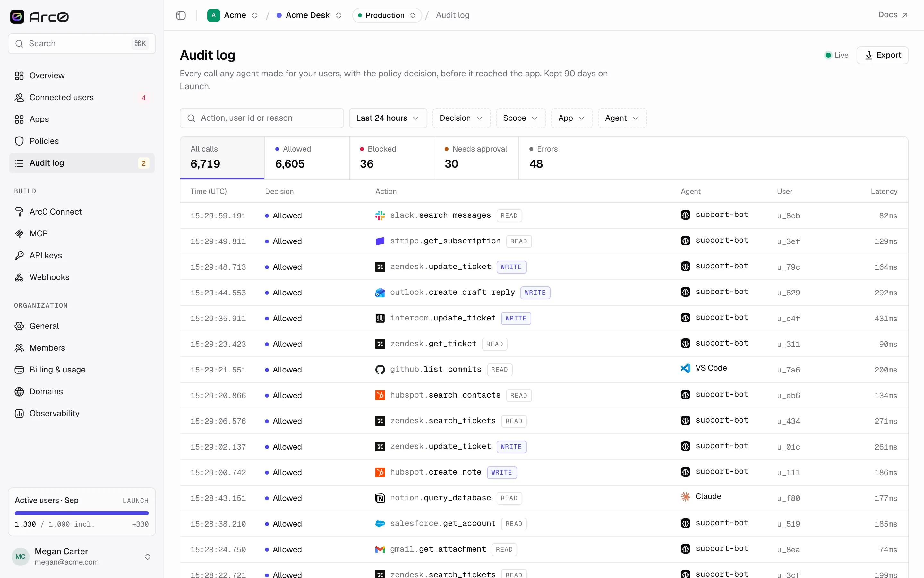Click the Claude agent icon

[685, 496]
